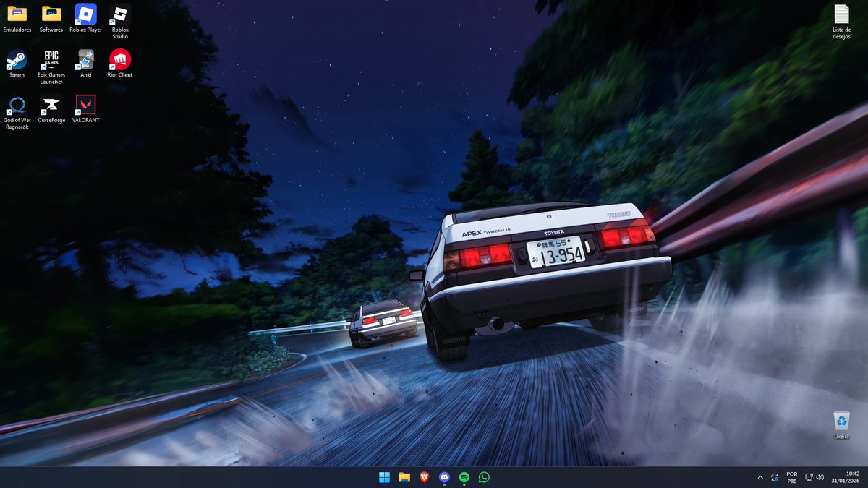Select the God of War Ragnarök shortcut
Screen dimensions: 868x488
click(x=17, y=112)
